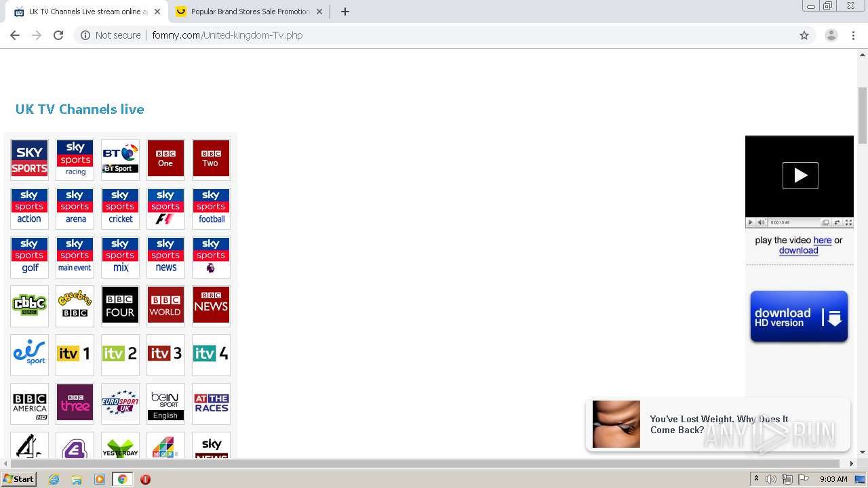The image size is (868, 488).
Task: Select Sky Sports Cricket channel
Action: 120,209
